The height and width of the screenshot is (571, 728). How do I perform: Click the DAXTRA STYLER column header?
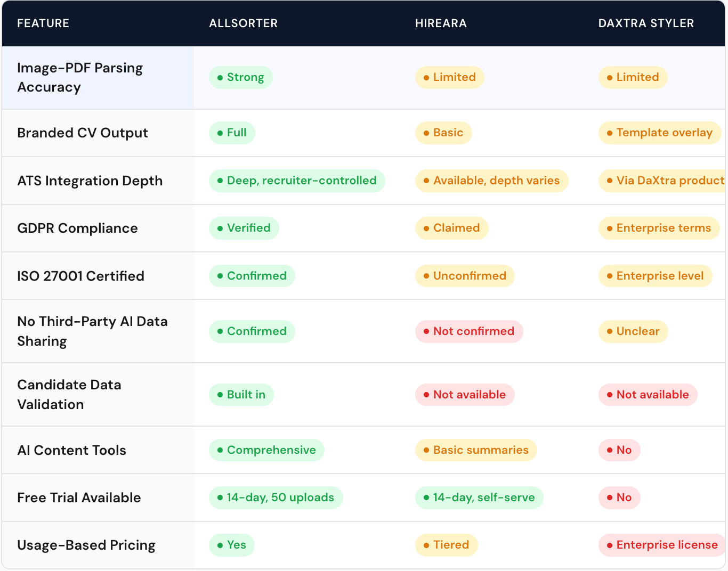coord(646,23)
